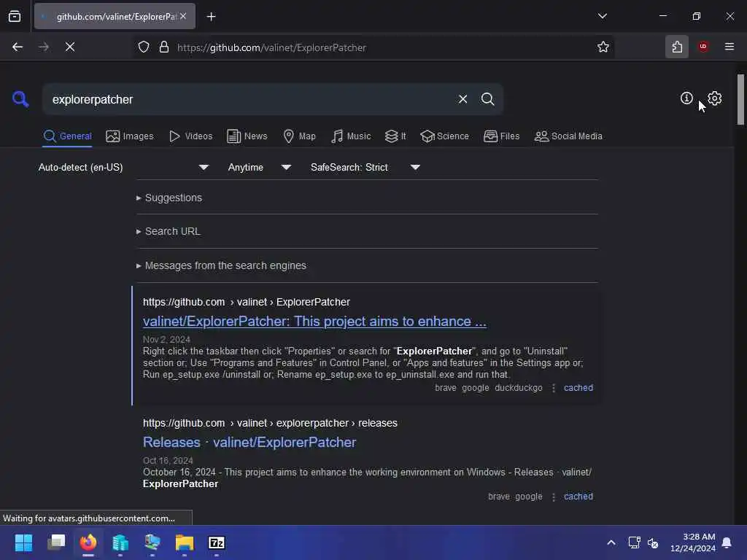
Task: View site security lock icon
Action: tap(164, 47)
